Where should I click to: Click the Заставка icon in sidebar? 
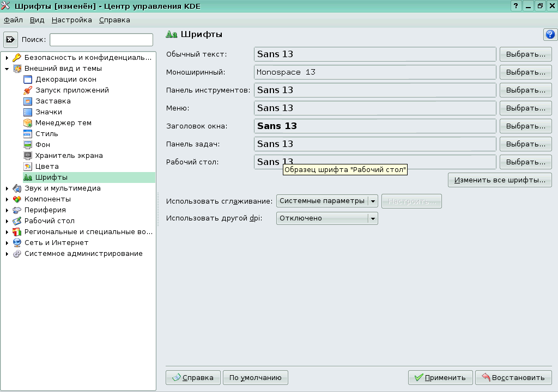(x=28, y=101)
